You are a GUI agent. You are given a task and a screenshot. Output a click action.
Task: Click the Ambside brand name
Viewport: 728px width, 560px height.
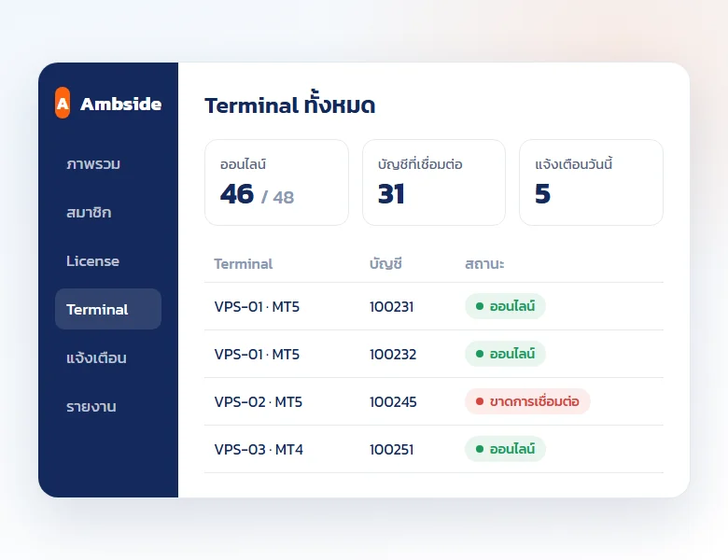tap(120, 104)
